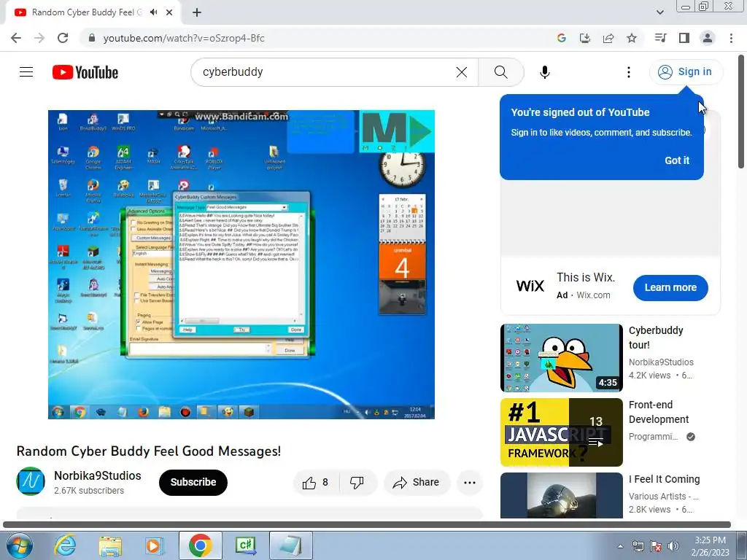Open more actions ellipsis below video
747x560 pixels.
(x=470, y=483)
